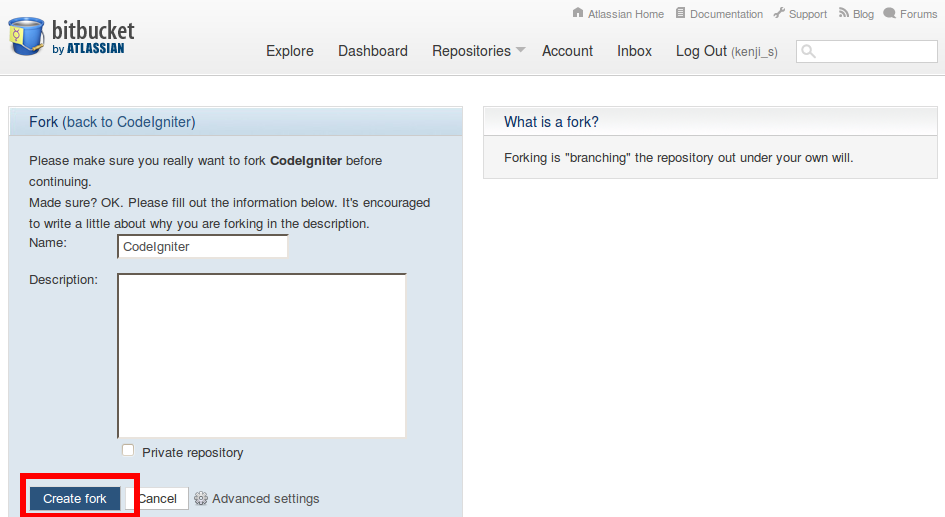Click the Support wrench icon

[x=779, y=13]
